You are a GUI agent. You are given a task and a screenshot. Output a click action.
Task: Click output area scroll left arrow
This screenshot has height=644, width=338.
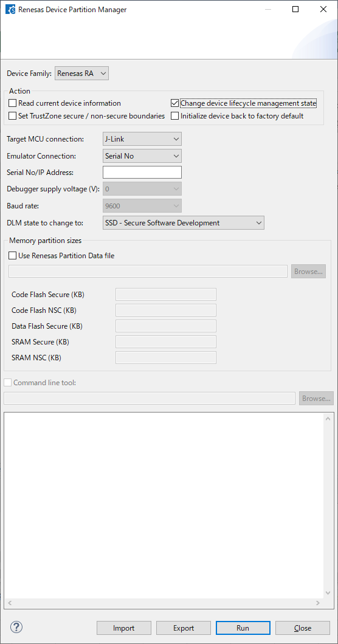[10, 603]
